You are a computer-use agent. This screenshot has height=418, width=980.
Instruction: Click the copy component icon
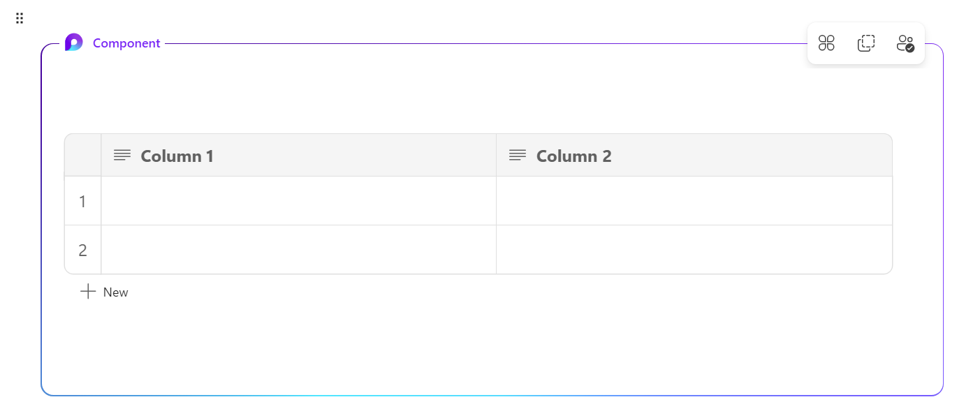point(866,43)
